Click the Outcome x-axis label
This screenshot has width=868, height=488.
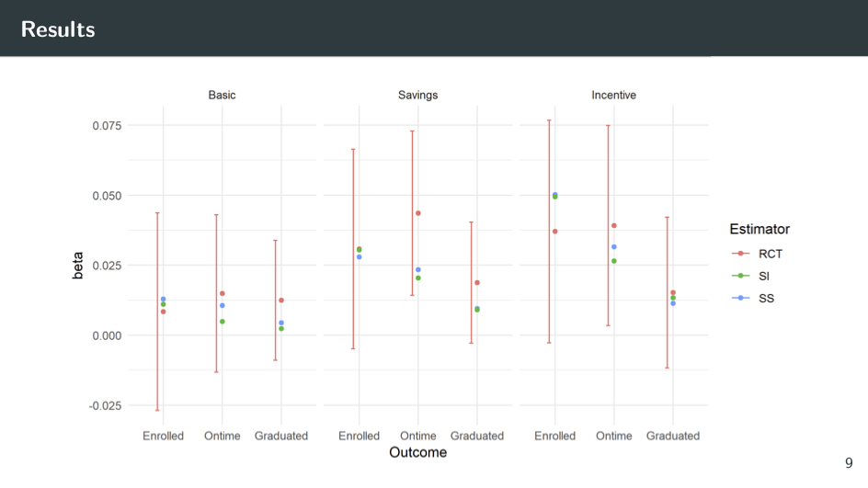(417, 453)
